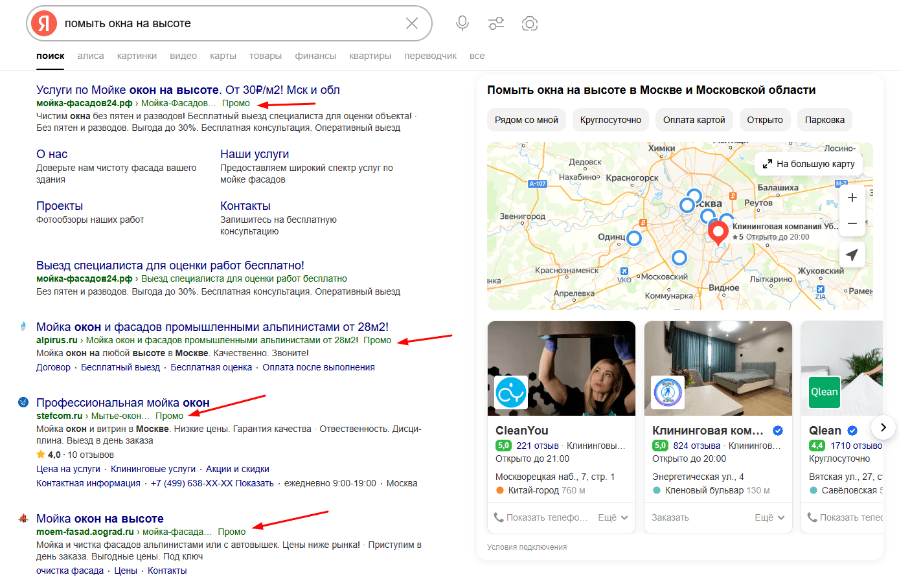The height and width of the screenshot is (588, 899).
Task: Open the «очистка фасада» sitelink
Action: [70, 571]
